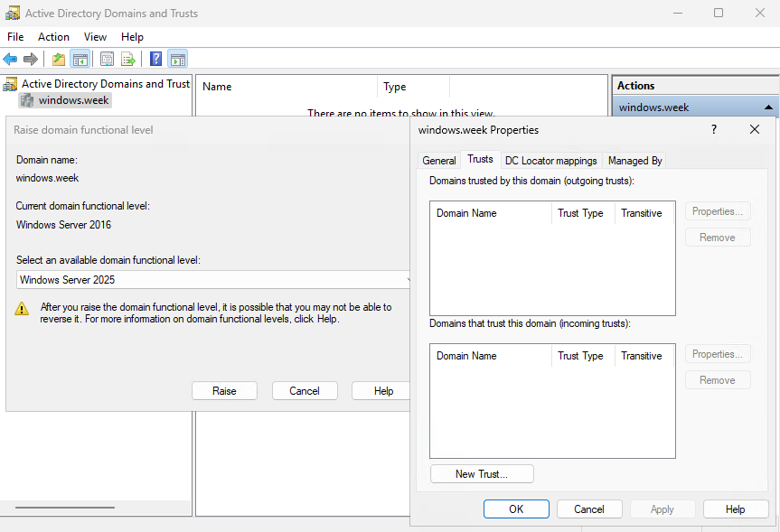Click the app icon in the title bar
Viewport: 780px width, 532px height.
(x=13, y=14)
